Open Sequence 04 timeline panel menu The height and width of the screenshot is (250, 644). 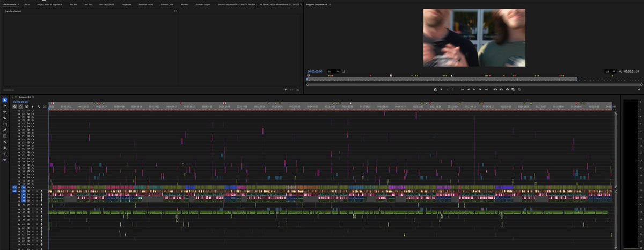pos(32,97)
